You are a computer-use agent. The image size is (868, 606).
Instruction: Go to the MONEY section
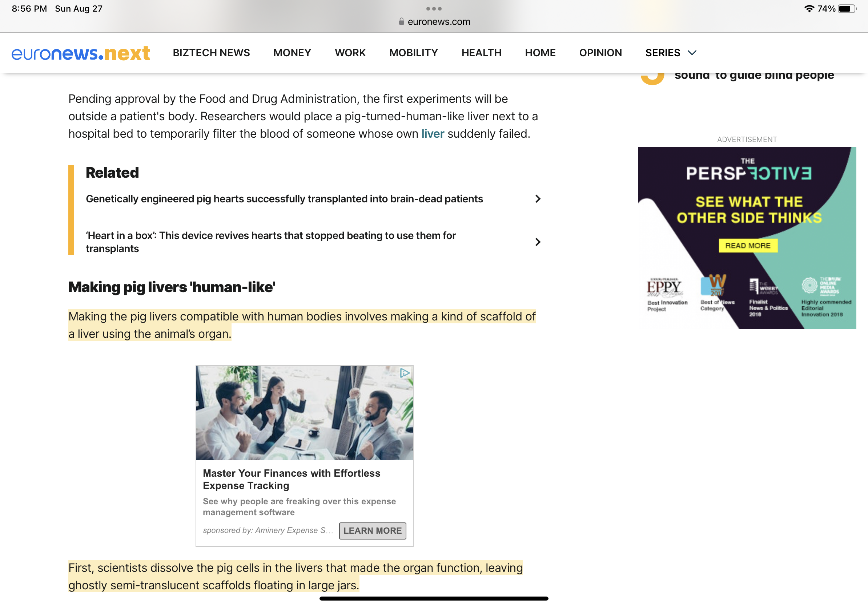pos(292,53)
